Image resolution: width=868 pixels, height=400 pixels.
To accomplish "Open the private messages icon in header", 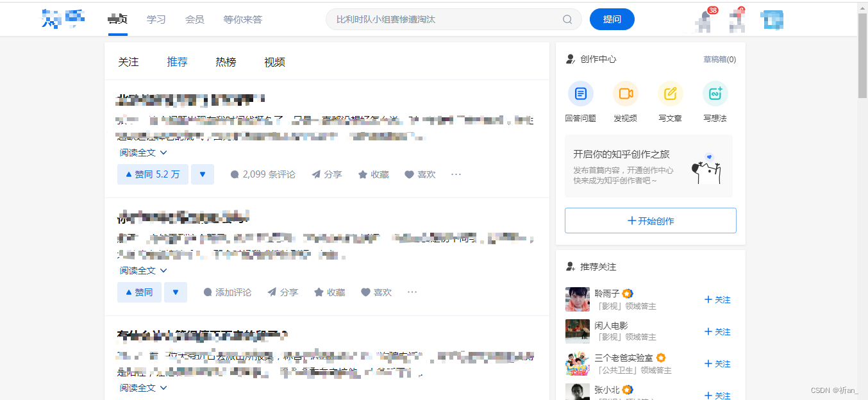I will click(737, 21).
